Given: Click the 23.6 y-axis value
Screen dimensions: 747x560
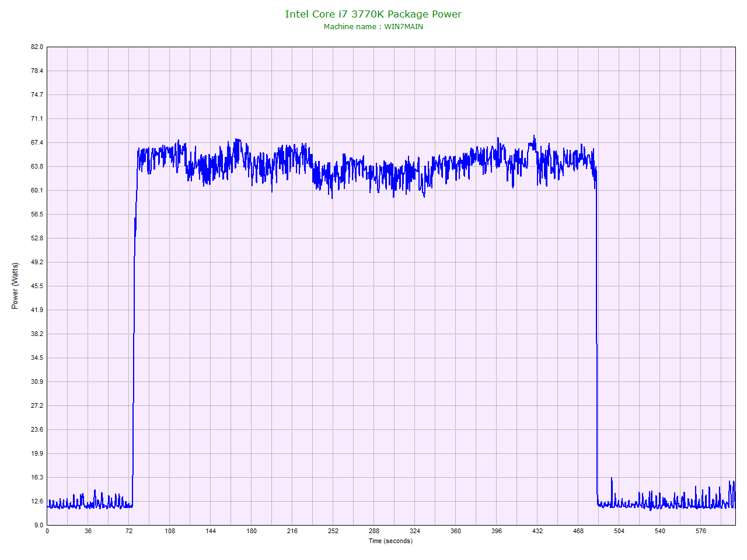Looking at the screenshot, I should tap(37, 429).
